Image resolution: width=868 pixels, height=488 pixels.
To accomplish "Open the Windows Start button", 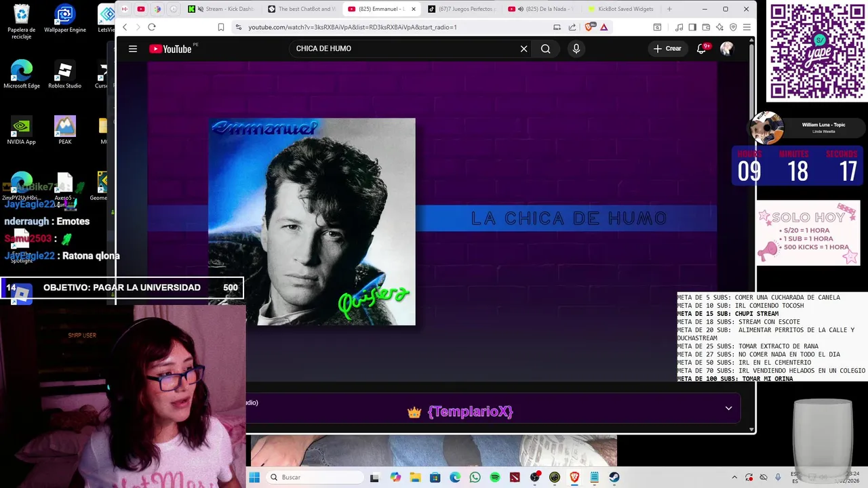I will click(254, 477).
